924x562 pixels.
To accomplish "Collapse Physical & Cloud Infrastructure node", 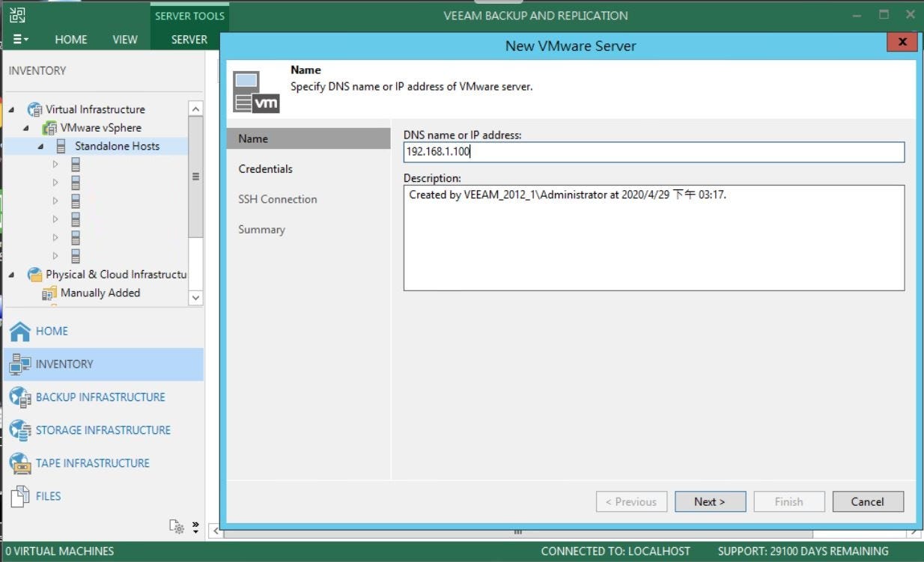I will [x=11, y=275].
